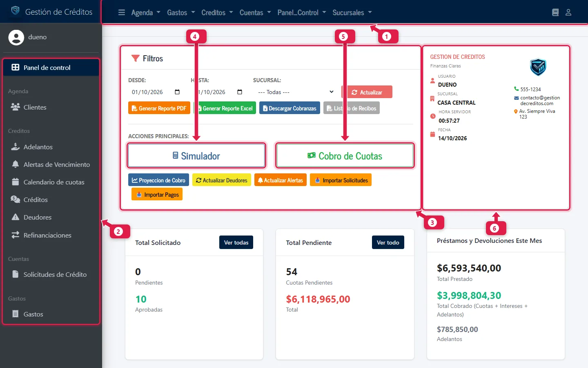Open Cobro de Cuotas
The width and height of the screenshot is (588, 368).
pos(345,155)
